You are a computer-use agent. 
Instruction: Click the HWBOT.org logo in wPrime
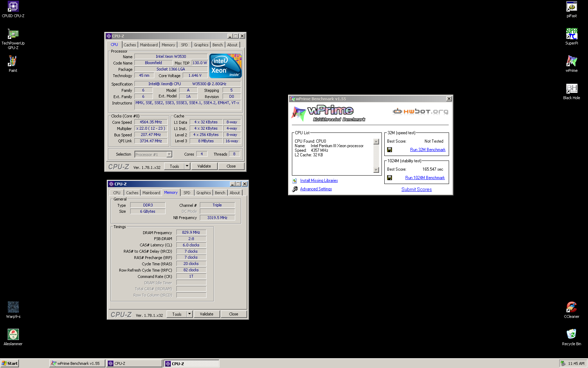pyautogui.click(x=420, y=111)
